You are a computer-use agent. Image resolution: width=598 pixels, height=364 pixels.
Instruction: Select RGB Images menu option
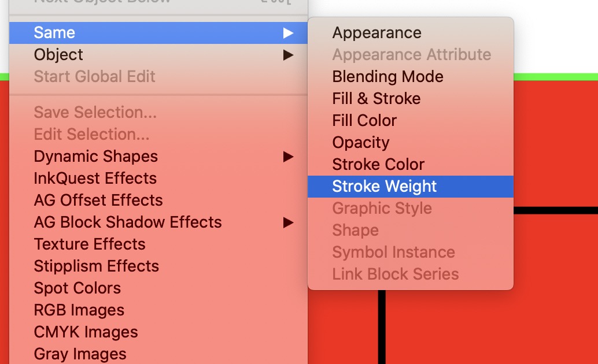coord(79,310)
